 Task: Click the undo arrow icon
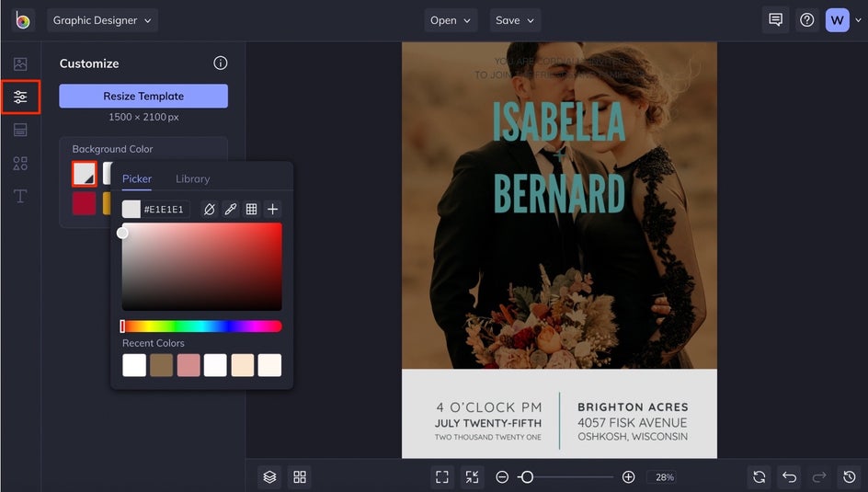(x=789, y=477)
